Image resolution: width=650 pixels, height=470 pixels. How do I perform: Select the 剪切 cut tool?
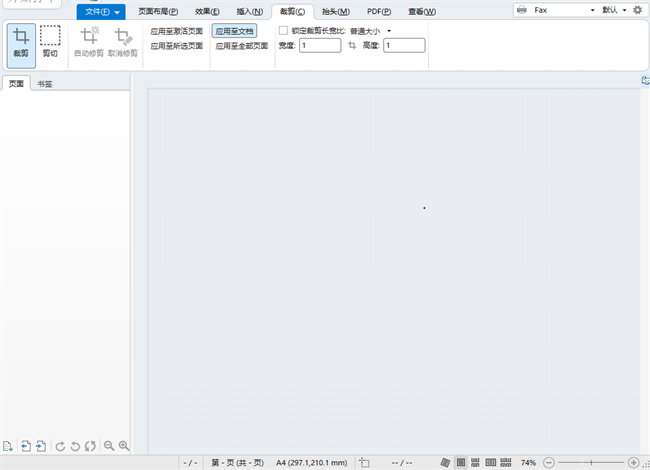[x=50, y=43]
